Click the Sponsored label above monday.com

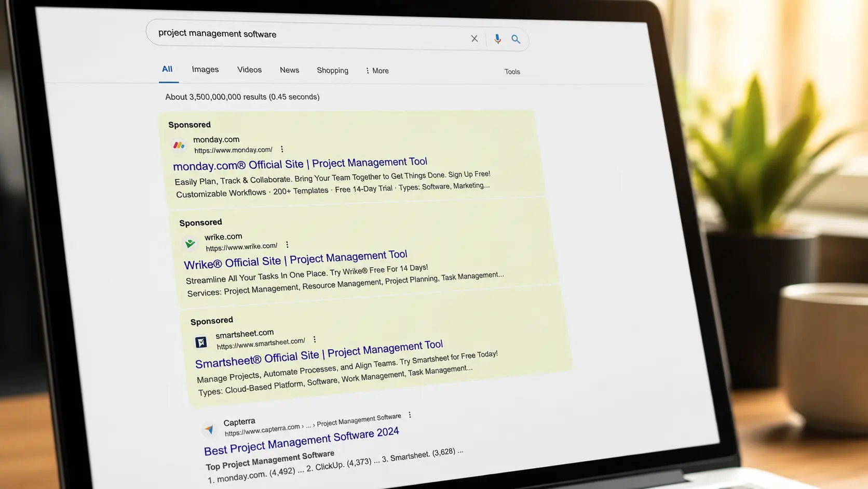click(x=189, y=125)
